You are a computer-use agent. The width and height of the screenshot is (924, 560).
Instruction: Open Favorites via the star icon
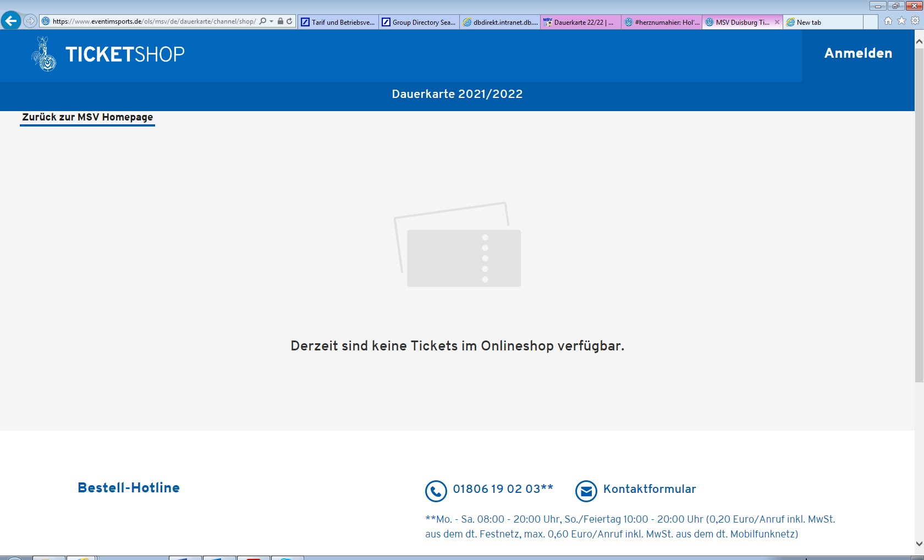(901, 21)
